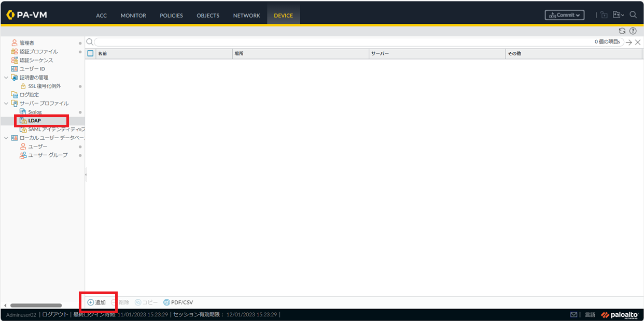
Task: Add a new LDAP profile with 追加
Action: (96, 302)
